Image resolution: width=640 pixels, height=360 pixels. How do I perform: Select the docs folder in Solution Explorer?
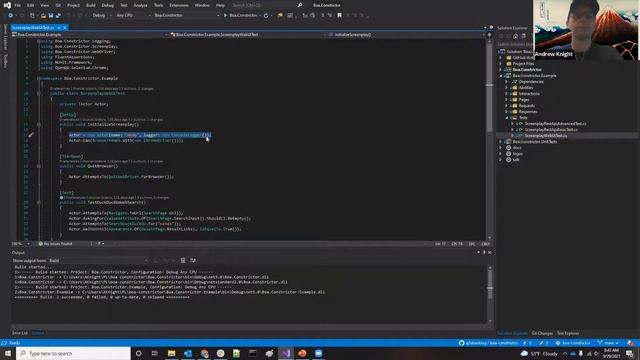pyautogui.click(x=517, y=148)
